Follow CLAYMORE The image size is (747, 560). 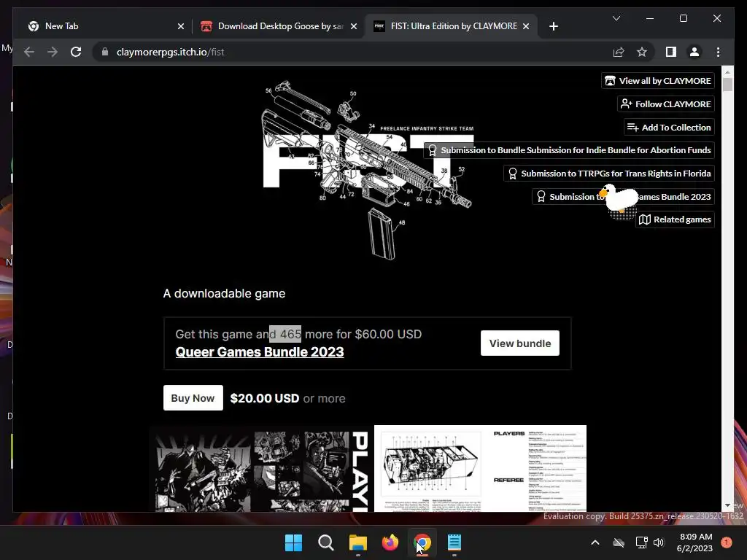[666, 104]
